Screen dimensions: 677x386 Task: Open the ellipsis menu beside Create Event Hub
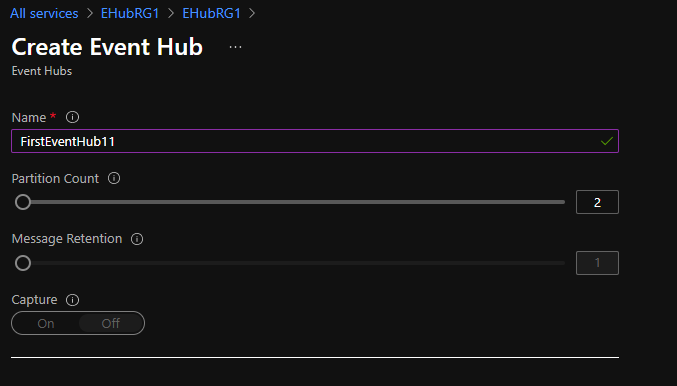pos(235,47)
